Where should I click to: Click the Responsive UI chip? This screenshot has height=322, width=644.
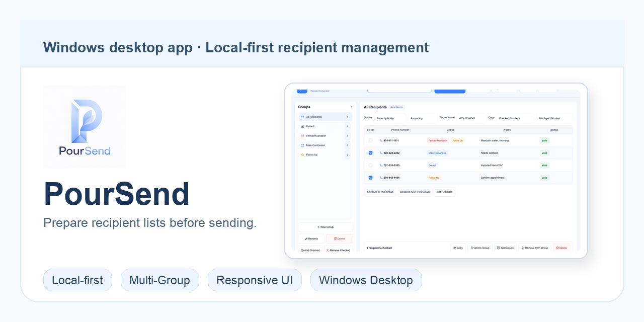(255, 280)
